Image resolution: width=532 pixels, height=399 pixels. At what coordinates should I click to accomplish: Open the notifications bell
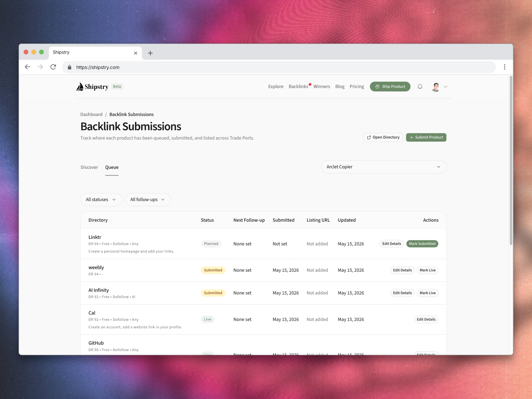(420, 87)
